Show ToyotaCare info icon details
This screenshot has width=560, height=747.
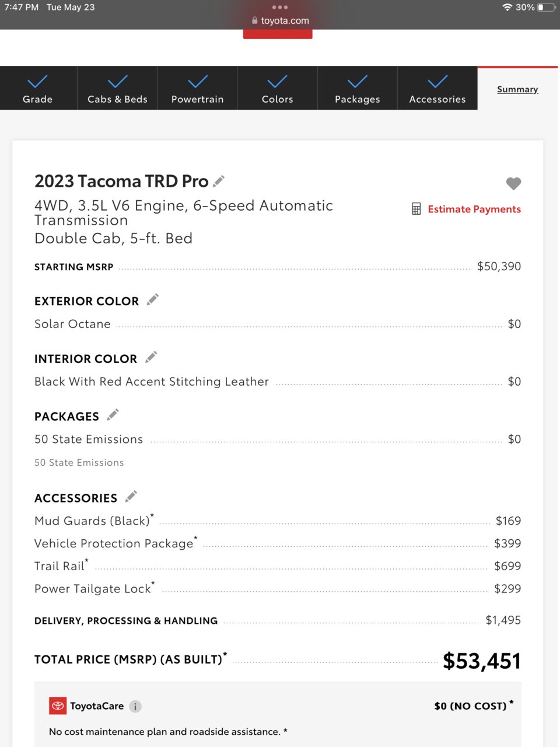click(135, 706)
